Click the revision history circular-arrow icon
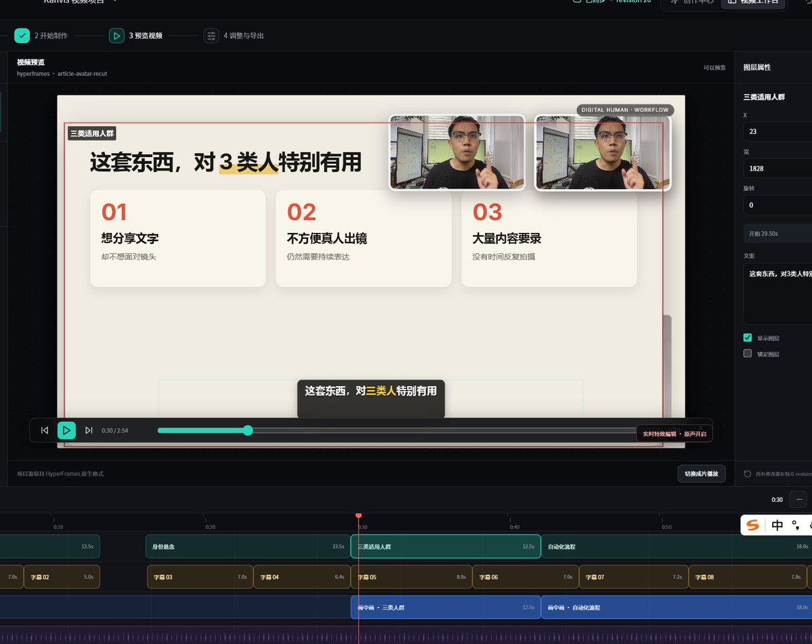 [747, 473]
